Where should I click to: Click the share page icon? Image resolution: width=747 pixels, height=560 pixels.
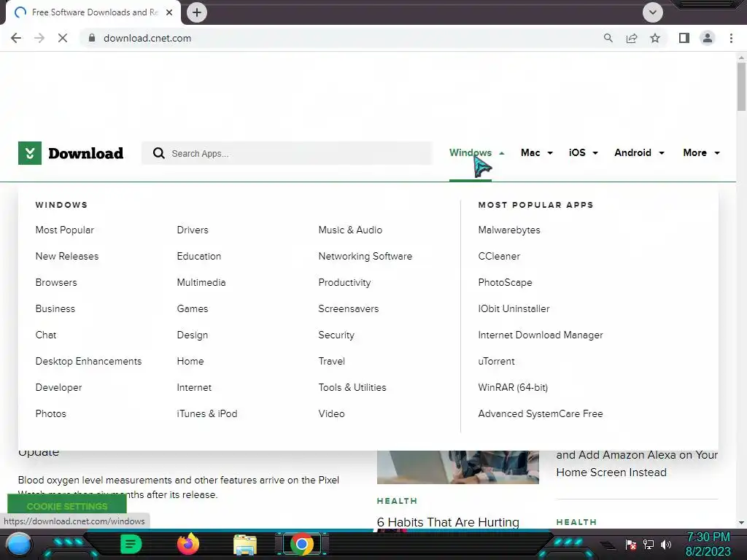tap(632, 38)
